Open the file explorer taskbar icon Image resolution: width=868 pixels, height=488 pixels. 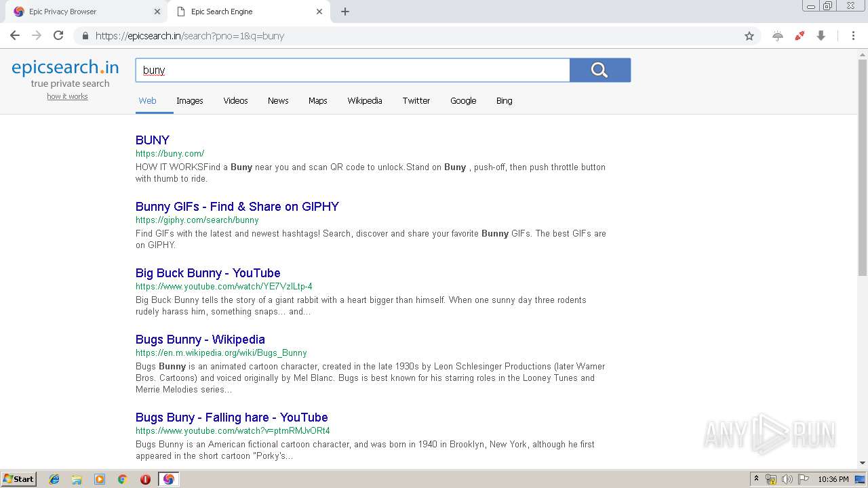coord(77,479)
